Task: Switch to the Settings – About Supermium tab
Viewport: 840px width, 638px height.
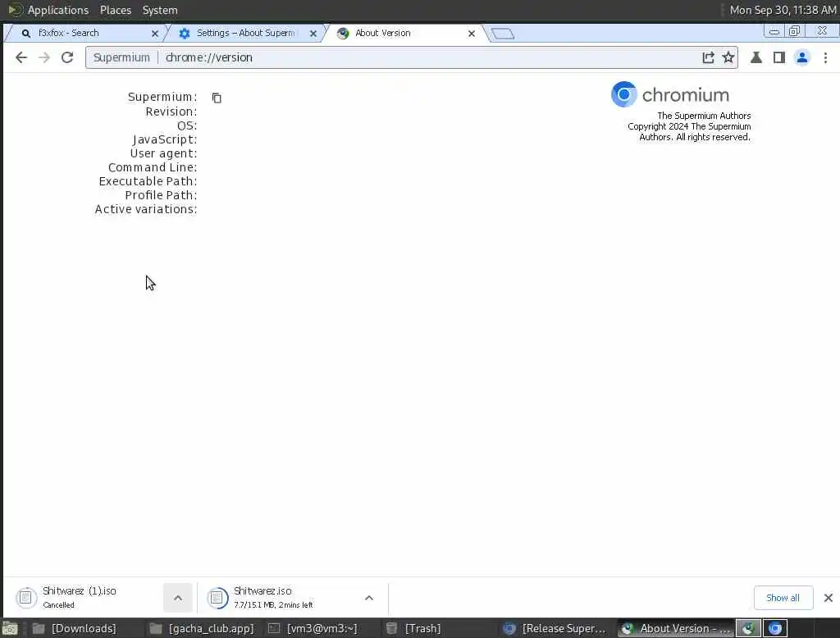Action: click(x=246, y=34)
